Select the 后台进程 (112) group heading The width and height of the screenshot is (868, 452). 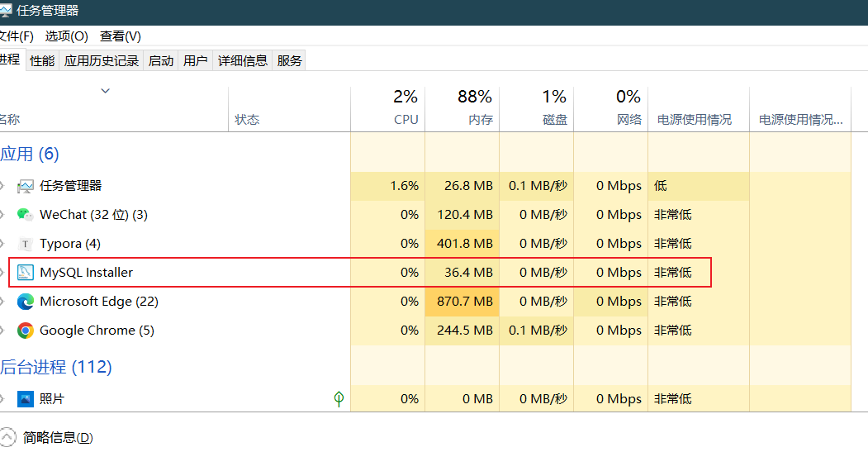tap(56, 367)
